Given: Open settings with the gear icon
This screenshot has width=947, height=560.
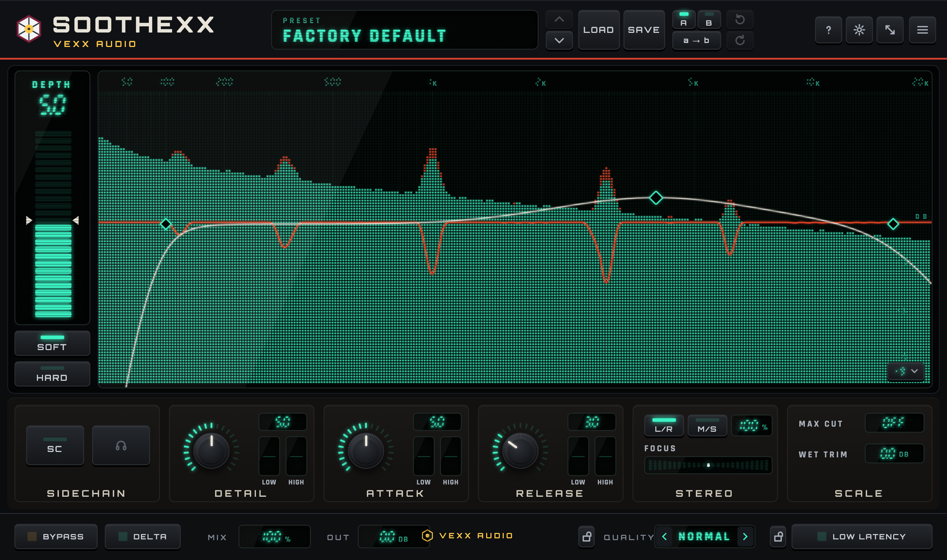Looking at the screenshot, I should pos(859,30).
